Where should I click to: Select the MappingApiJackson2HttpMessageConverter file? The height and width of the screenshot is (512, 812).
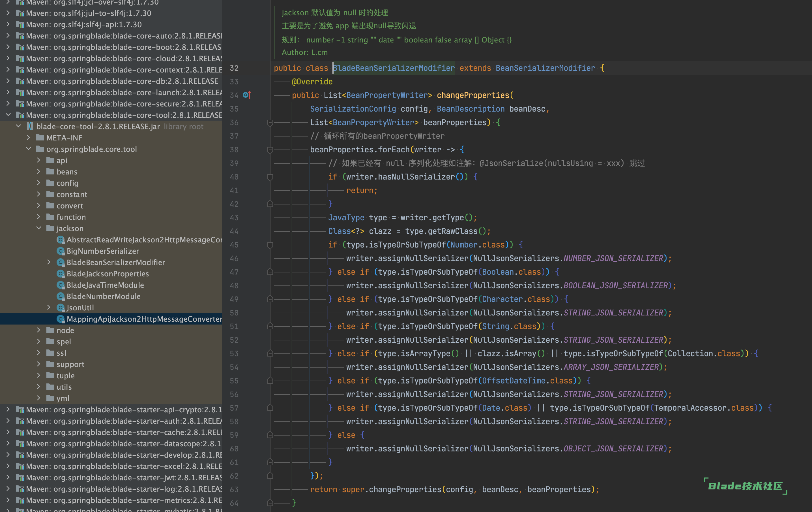coord(111,319)
